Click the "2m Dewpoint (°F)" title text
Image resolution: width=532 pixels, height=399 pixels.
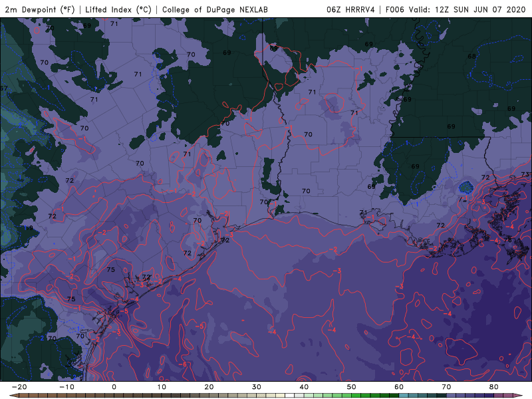(x=40, y=9)
